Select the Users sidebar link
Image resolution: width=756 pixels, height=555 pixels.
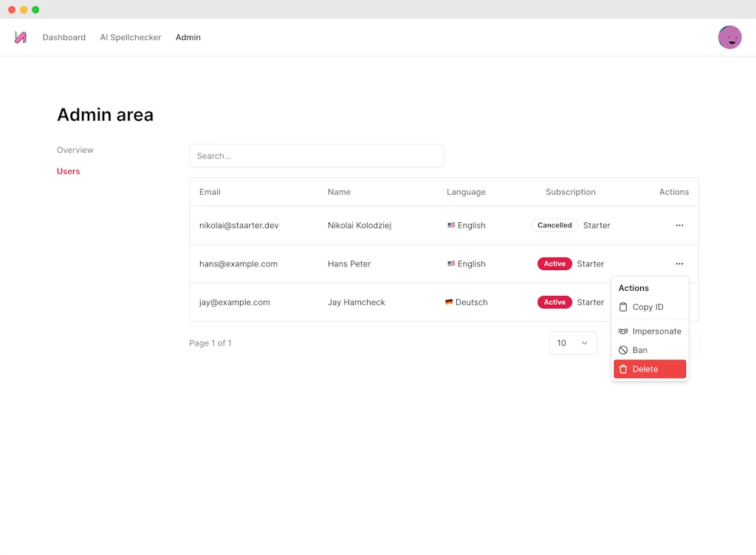click(68, 171)
